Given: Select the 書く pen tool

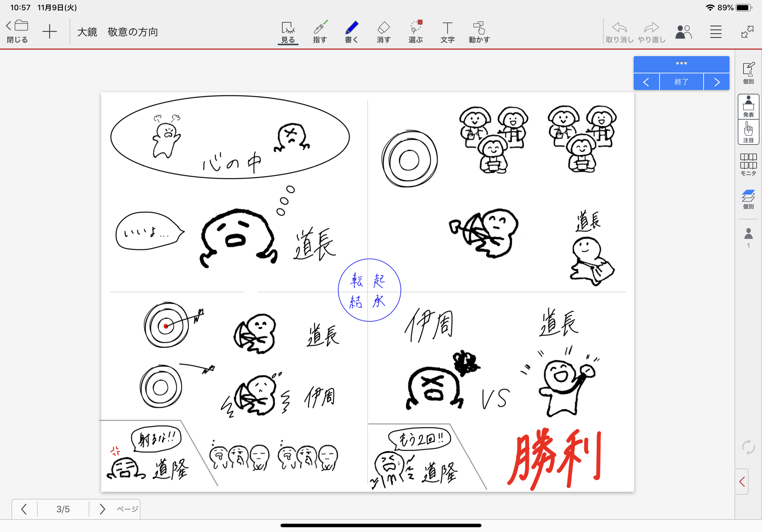Looking at the screenshot, I should (x=351, y=32).
